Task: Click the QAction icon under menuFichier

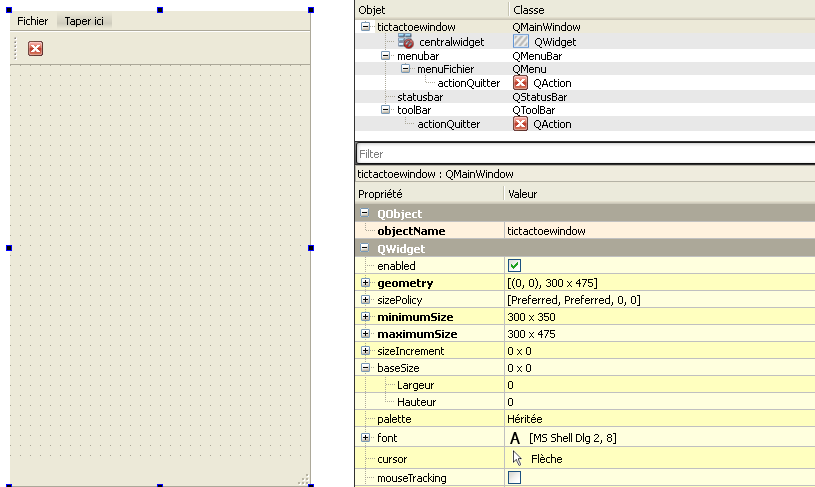Action: (x=520, y=83)
